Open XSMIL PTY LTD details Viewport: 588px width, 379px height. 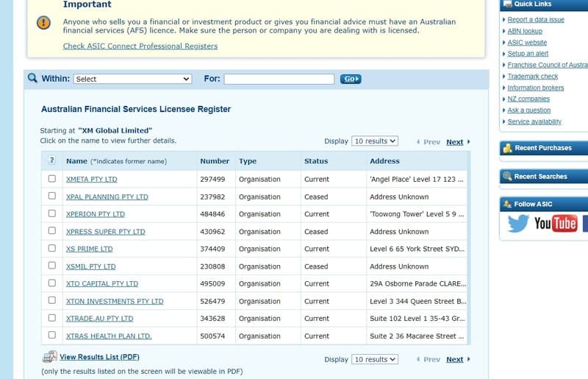click(90, 266)
